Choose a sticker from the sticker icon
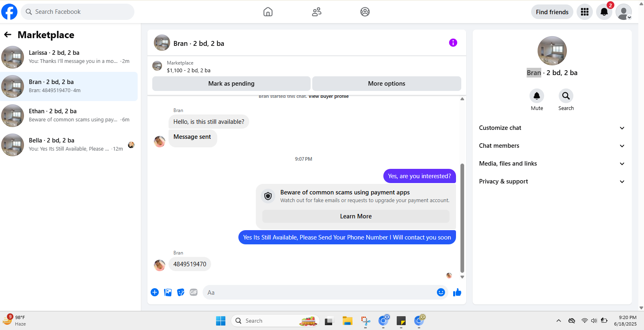 click(181, 292)
